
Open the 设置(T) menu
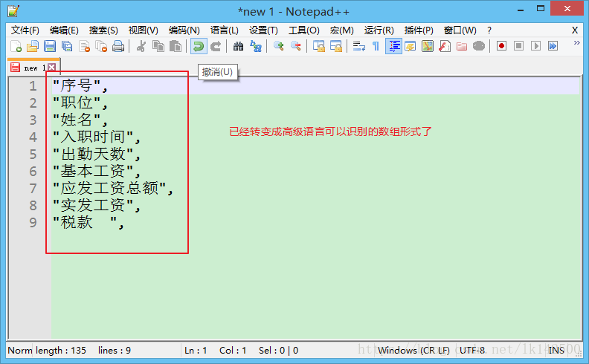click(263, 30)
